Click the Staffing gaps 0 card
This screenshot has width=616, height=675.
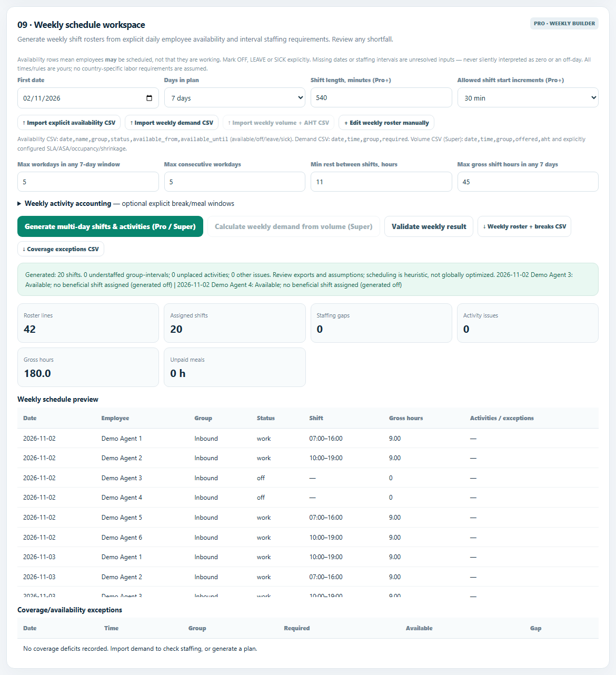click(381, 323)
